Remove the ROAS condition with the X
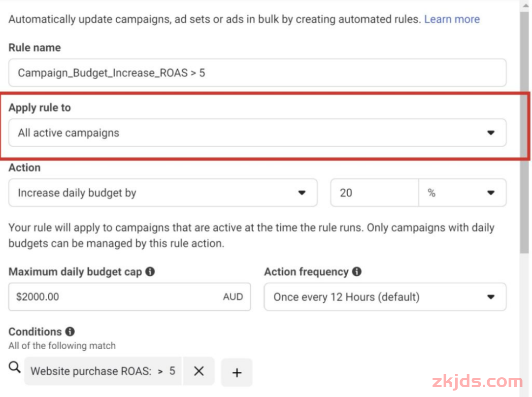 point(199,371)
